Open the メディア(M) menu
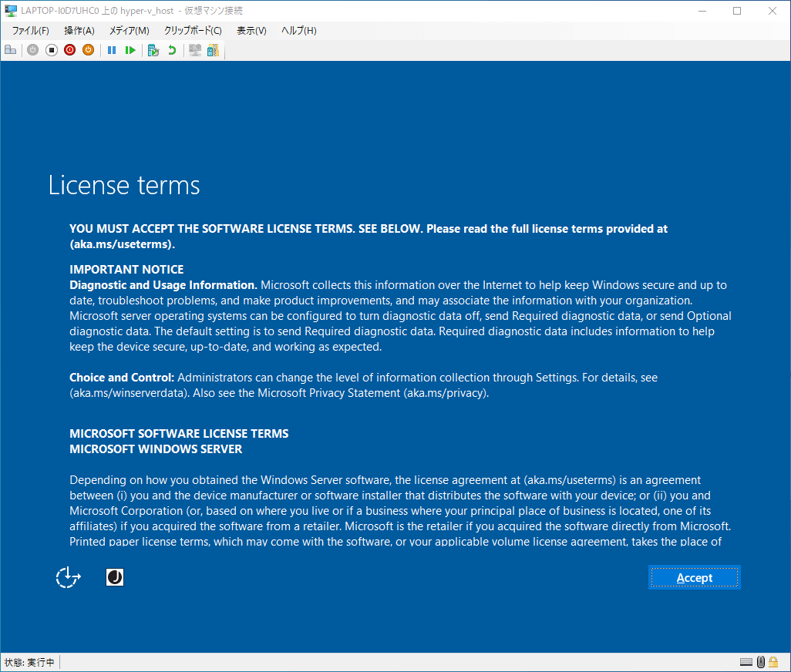Viewport: 791px width, 672px height. click(130, 31)
